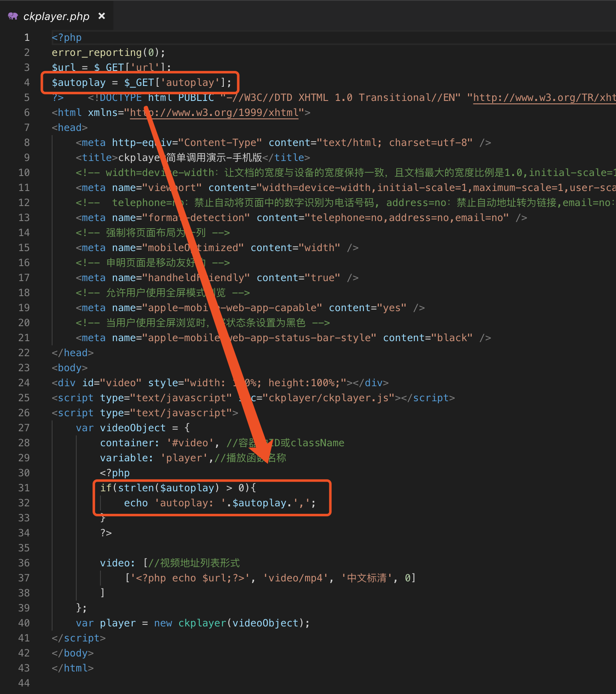Screen dimensions: 616x694
Task: Click gutter line number 27
Action: tap(24, 428)
